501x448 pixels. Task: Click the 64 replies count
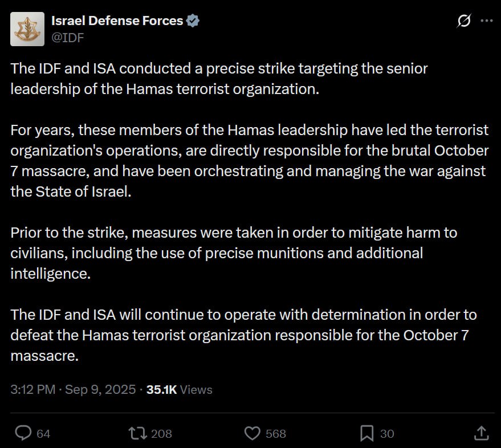[x=43, y=434]
